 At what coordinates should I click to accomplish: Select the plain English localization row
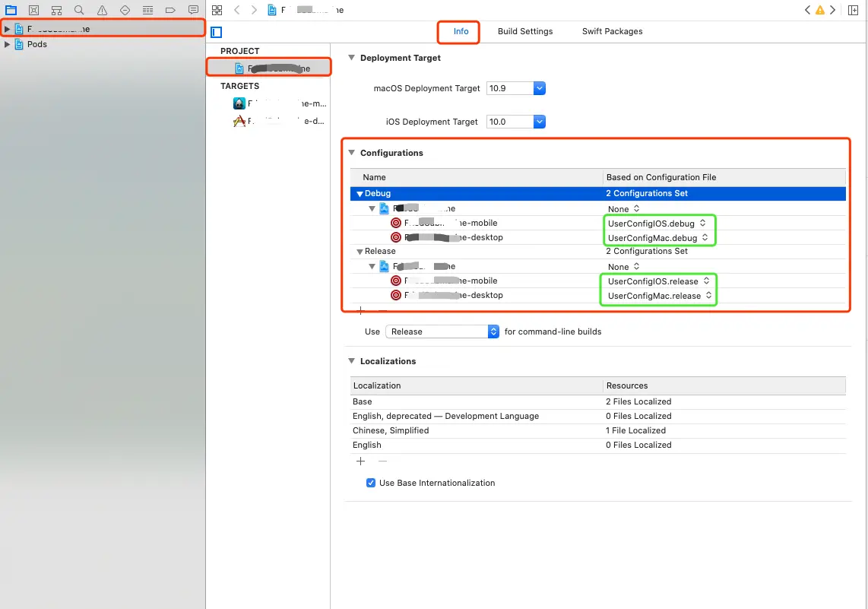click(x=598, y=445)
